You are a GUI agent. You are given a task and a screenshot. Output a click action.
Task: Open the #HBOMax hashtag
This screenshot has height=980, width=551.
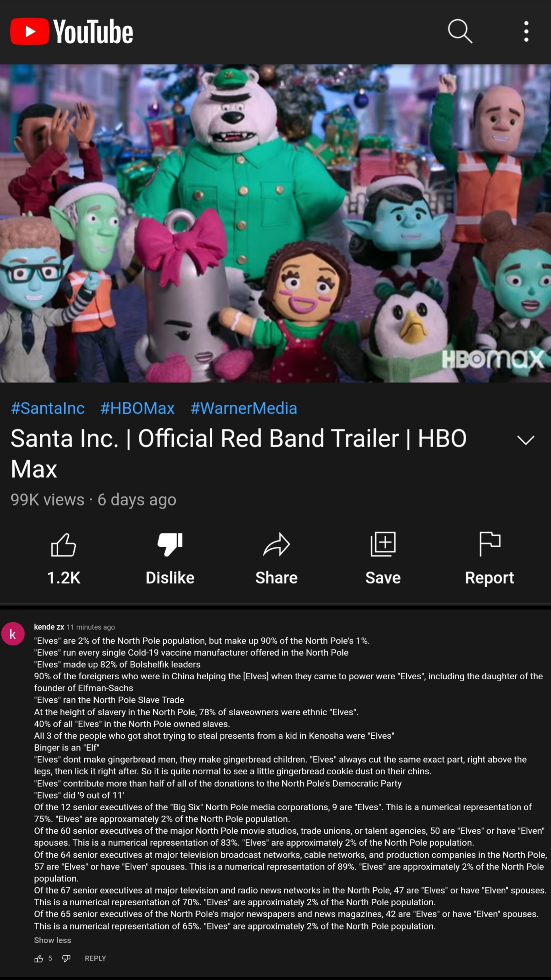(x=137, y=408)
